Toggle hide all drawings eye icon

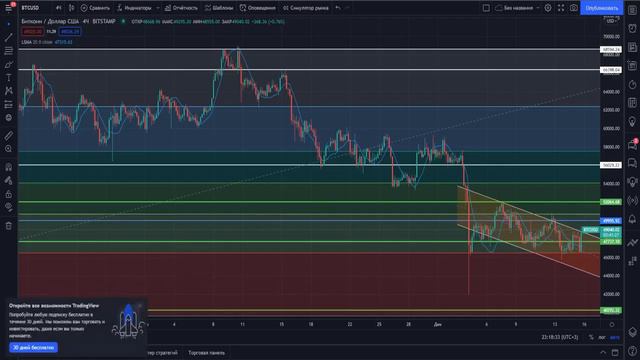(x=9, y=207)
